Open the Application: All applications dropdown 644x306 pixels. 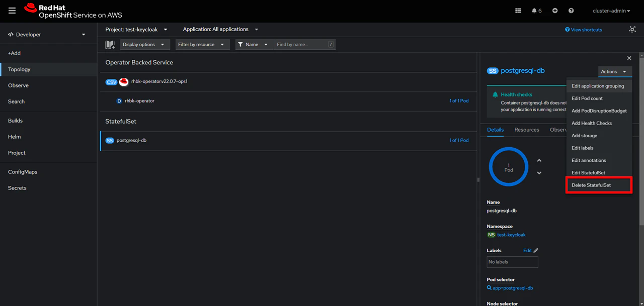coord(220,30)
